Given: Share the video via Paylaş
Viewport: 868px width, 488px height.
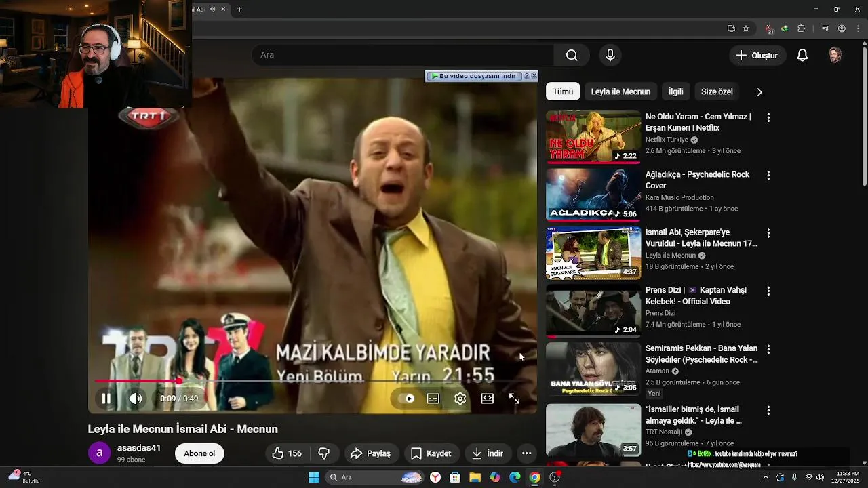Looking at the screenshot, I should (371, 453).
